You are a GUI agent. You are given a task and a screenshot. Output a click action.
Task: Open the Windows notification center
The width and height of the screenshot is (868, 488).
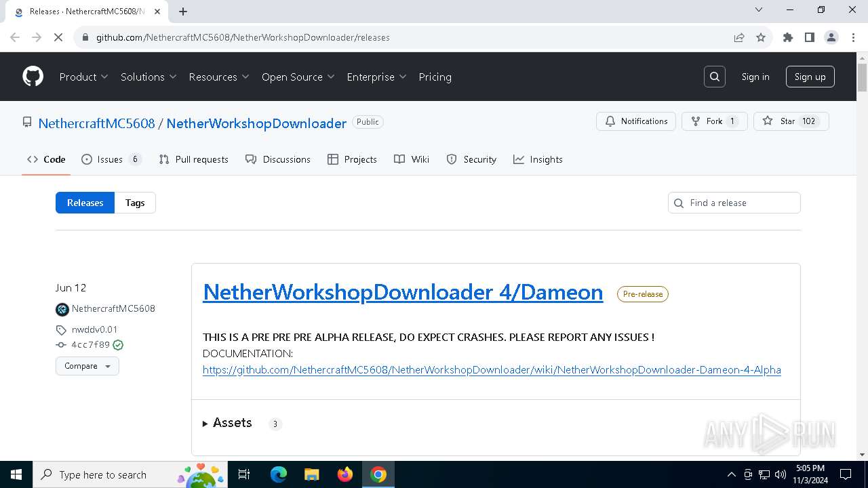(x=846, y=474)
